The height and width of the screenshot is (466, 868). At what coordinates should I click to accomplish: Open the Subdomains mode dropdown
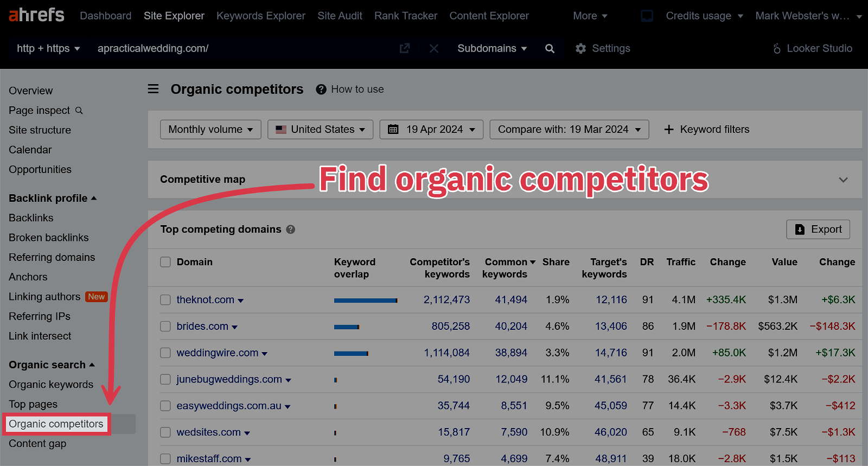[x=492, y=48]
